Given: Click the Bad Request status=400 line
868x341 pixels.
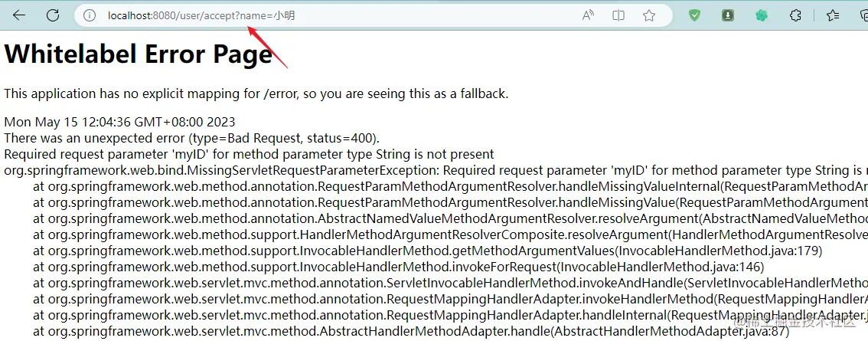Looking at the screenshot, I should pos(191,137).
